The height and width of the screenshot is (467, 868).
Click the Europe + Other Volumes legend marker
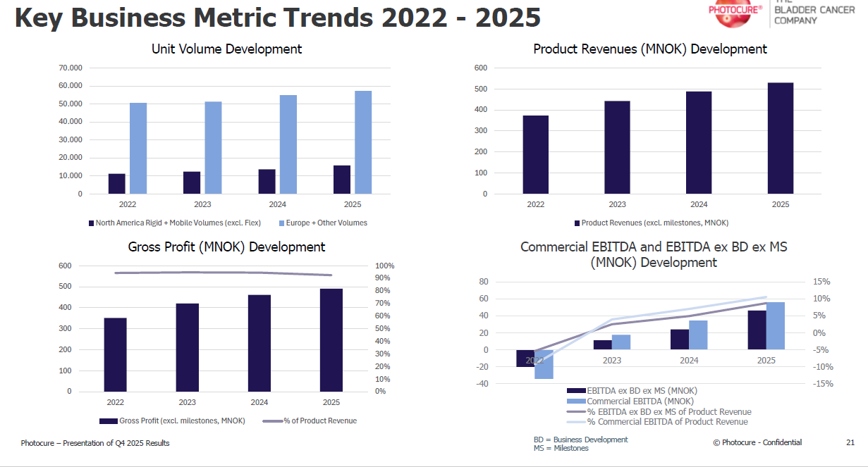pos(282,223)
